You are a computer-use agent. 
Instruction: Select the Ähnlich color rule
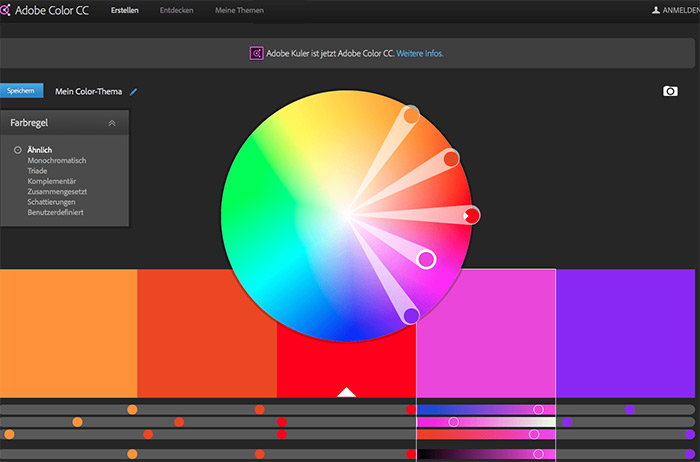(40, 150)
